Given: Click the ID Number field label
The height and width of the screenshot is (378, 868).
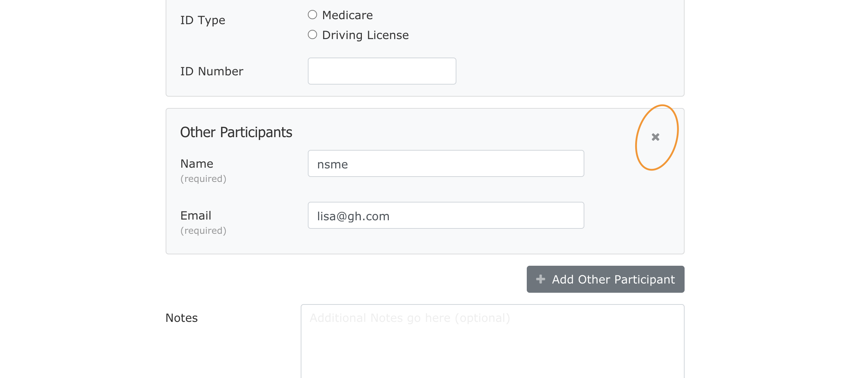Looking at the screenshot, I should (x=211, y=71).
